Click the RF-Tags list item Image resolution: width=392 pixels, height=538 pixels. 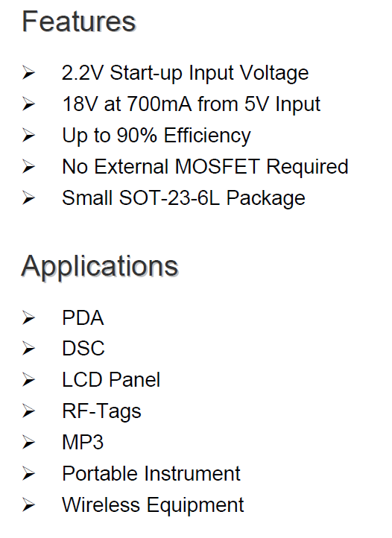pos(101,411)
